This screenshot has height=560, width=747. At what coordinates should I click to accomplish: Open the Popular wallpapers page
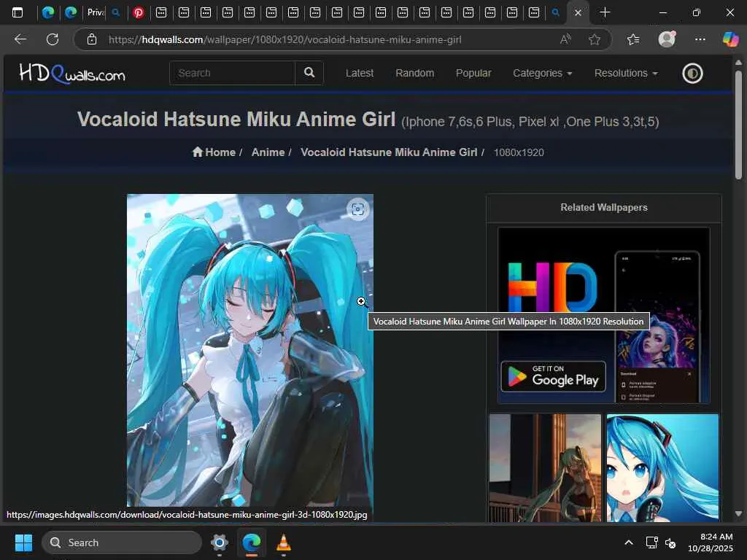[x=473, y=74]
